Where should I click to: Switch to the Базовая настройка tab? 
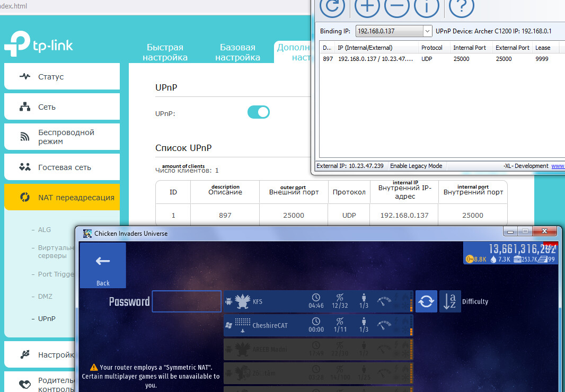(x=238, y=51)
